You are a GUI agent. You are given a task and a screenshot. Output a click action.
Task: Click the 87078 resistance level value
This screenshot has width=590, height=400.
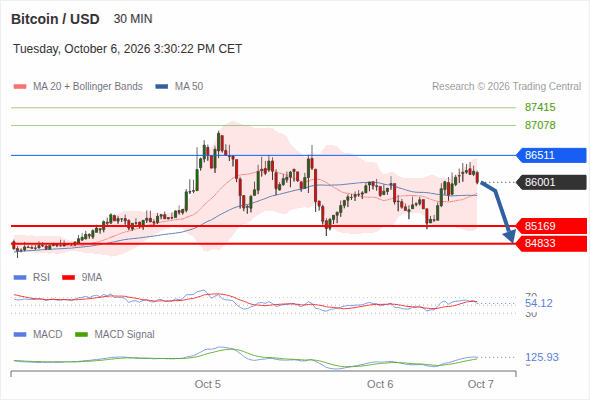(x=540, y=125)
